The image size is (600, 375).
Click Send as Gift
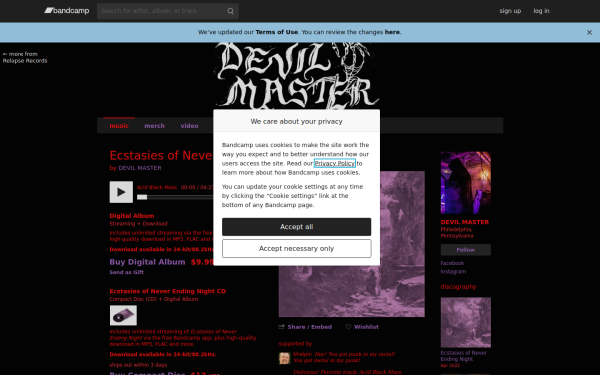point(127,272)
